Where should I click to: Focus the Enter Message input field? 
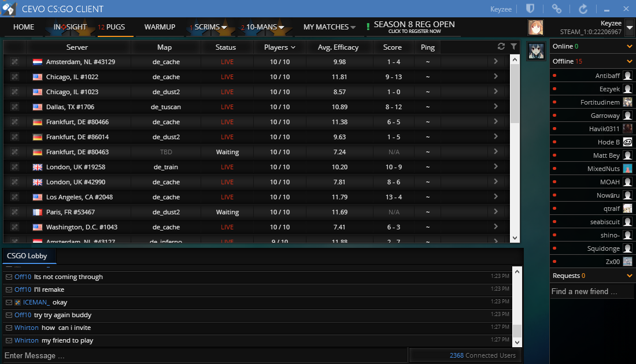click(x=205, y=355)
